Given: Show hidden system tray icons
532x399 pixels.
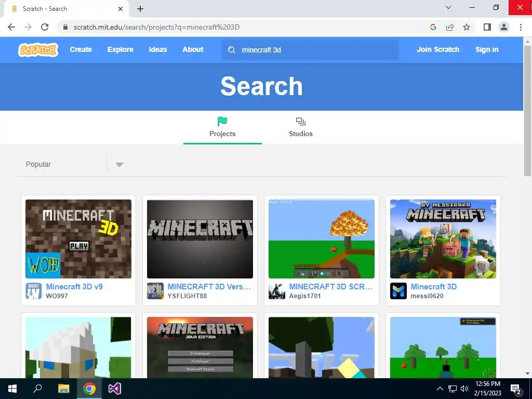Looking at the screenshot, I should tap(440, 389).
